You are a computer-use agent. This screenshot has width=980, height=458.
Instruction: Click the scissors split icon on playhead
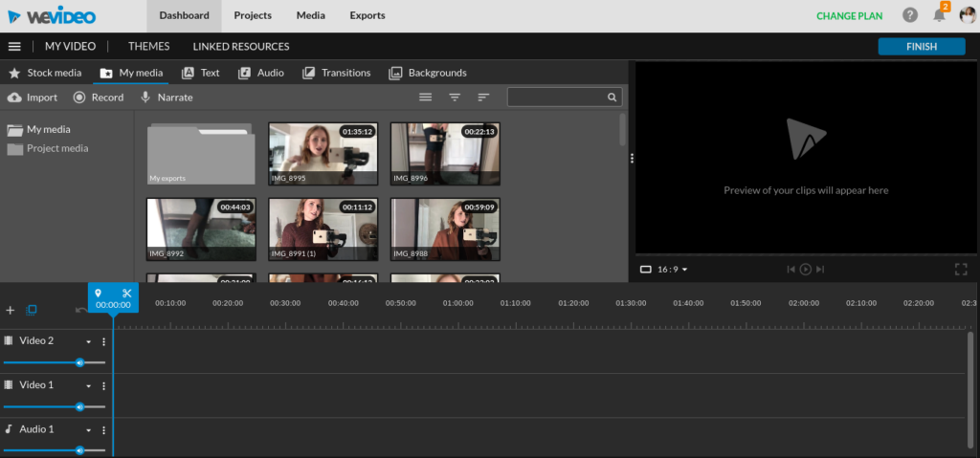127,293
